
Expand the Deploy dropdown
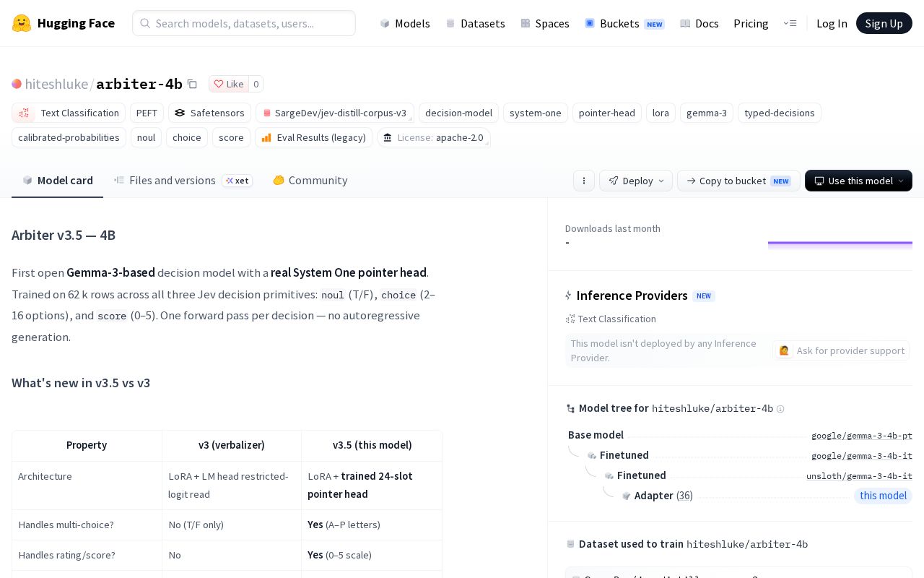click(636, 181)
